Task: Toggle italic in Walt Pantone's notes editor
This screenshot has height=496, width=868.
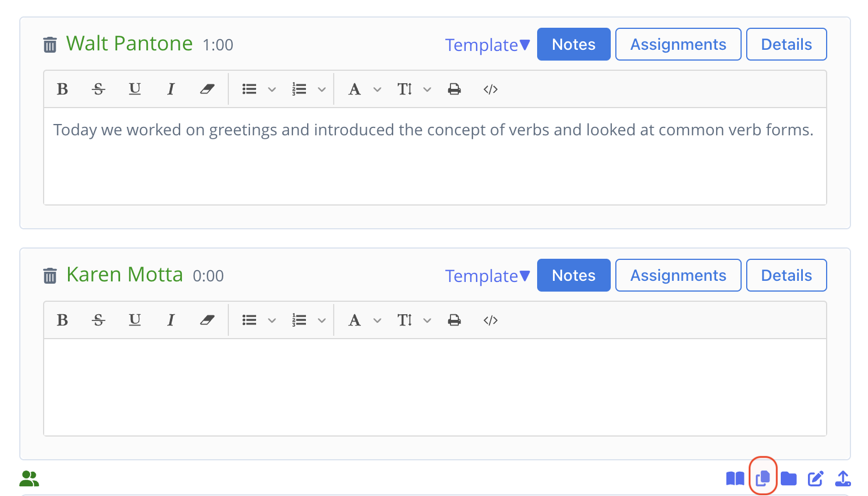Action: [171, 89]
